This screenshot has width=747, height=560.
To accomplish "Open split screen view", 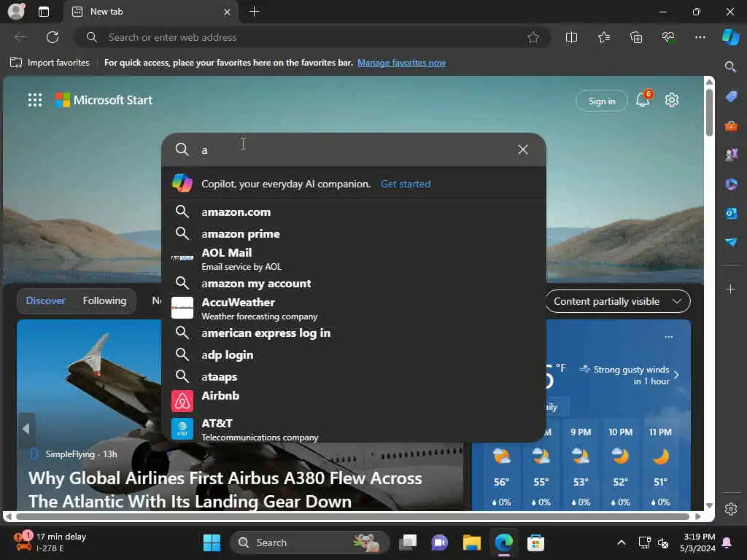I will tap(571, 37).
